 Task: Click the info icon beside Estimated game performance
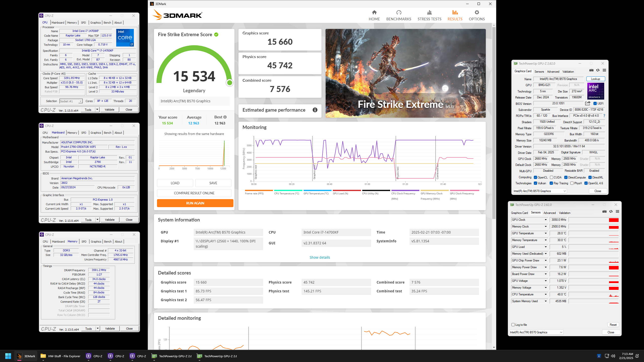[x=315, y=110]
